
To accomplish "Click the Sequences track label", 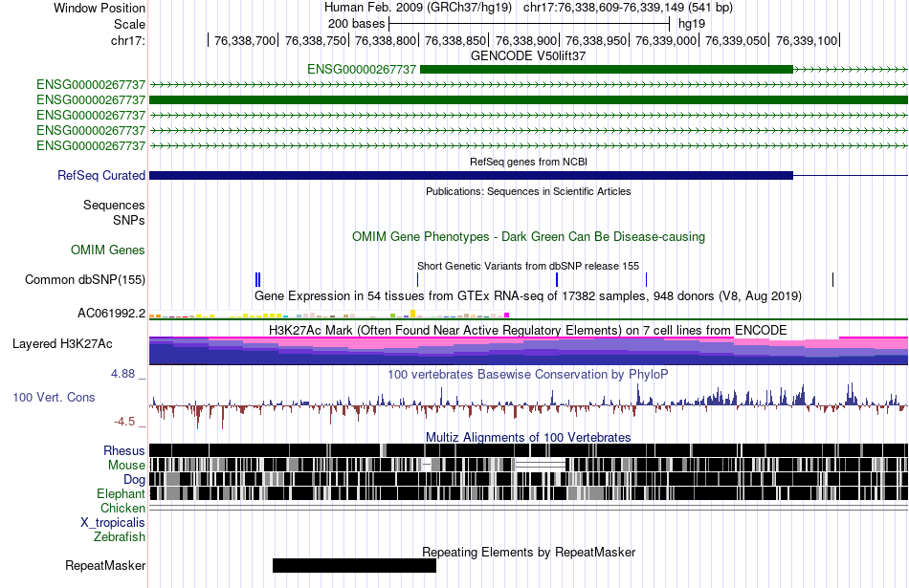I will 114,205.
